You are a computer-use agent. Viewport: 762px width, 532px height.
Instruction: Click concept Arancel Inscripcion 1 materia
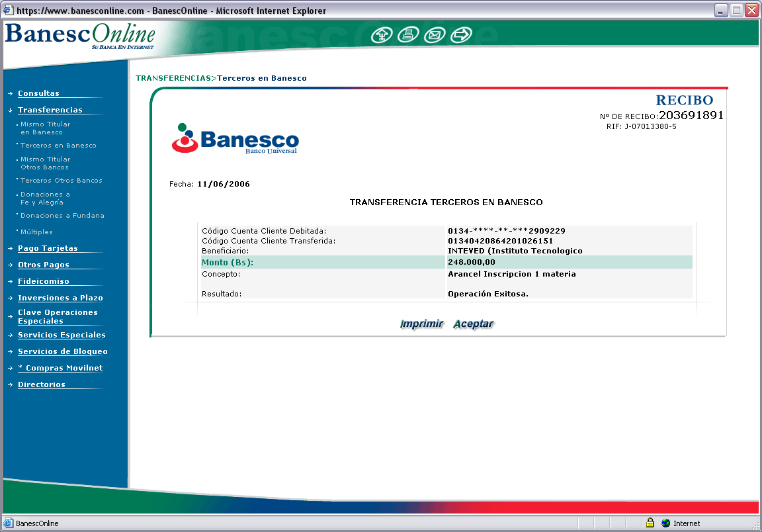[512, 274]
